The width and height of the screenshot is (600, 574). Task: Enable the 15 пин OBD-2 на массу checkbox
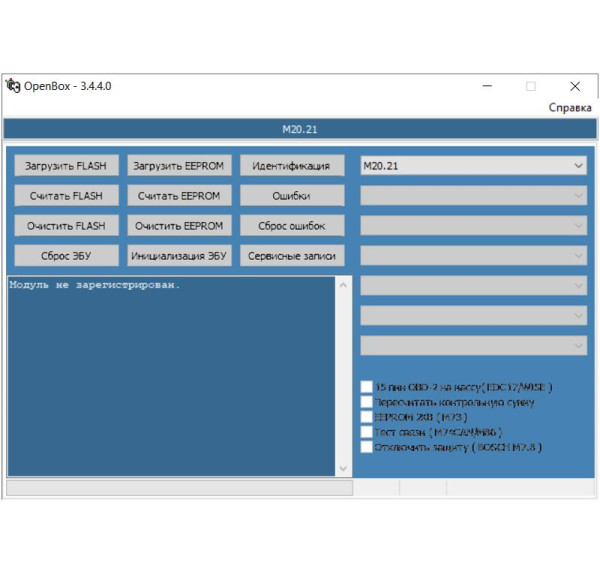pyautogui.click(x=366, y=387)
